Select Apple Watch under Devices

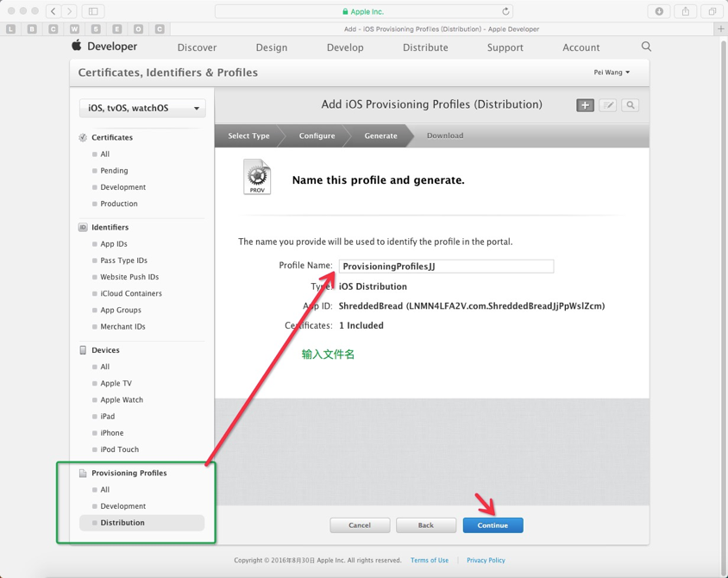tap(122, 399)
